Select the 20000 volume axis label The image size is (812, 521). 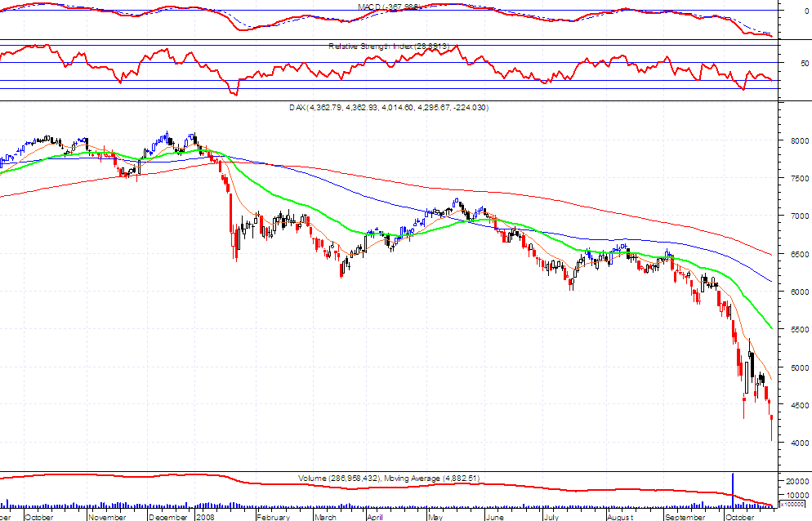click(797, 481)
